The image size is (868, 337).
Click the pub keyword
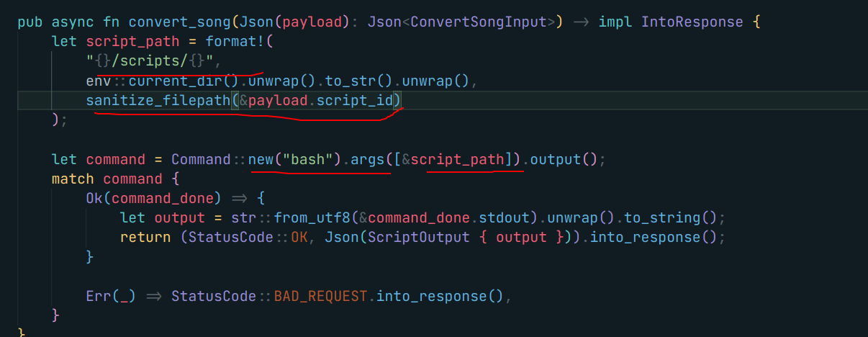point(30,22)
